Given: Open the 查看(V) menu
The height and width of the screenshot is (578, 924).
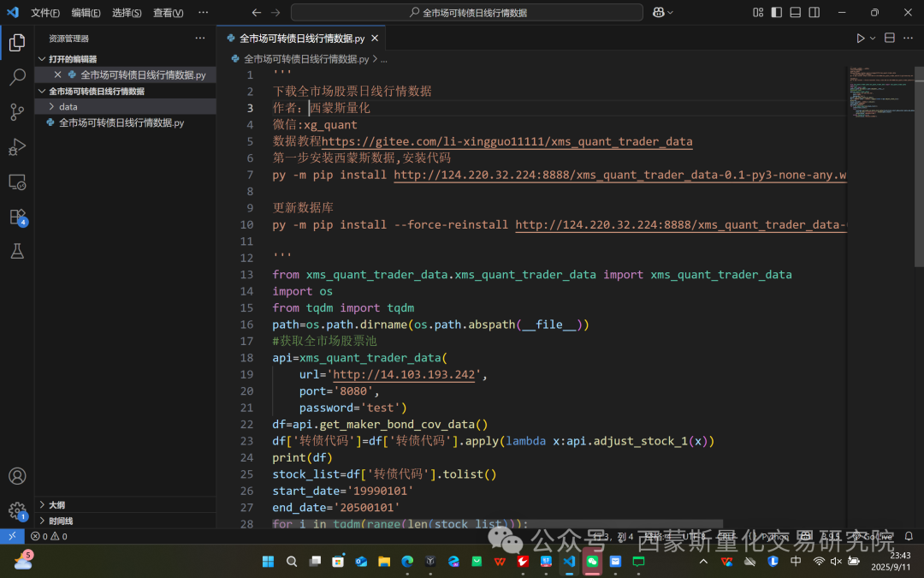Looking at the screenshot, I should pyautogui.click(x=168, y=12).
